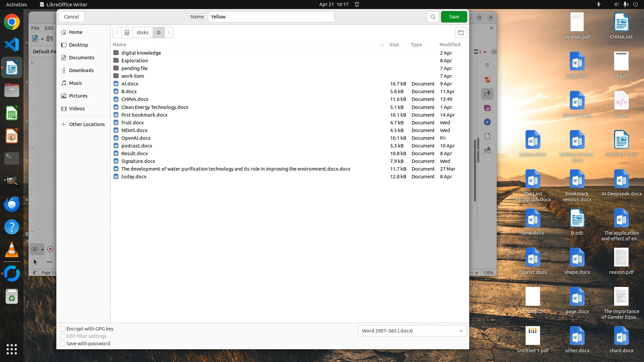Viewport: 644px width, 362px height.
Task: Open the Documents sidebar location
Action: tap(82, 58)
